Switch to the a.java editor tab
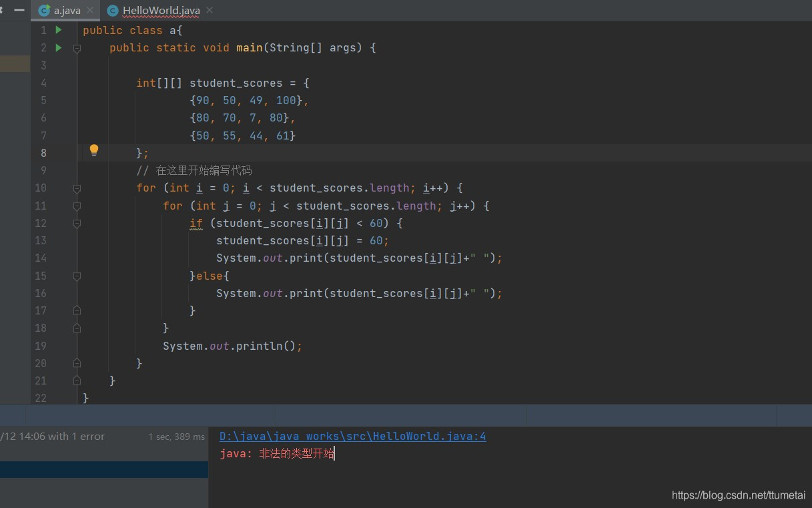The height and width of the screenshot is (508, 812). (x=67, y=10)
